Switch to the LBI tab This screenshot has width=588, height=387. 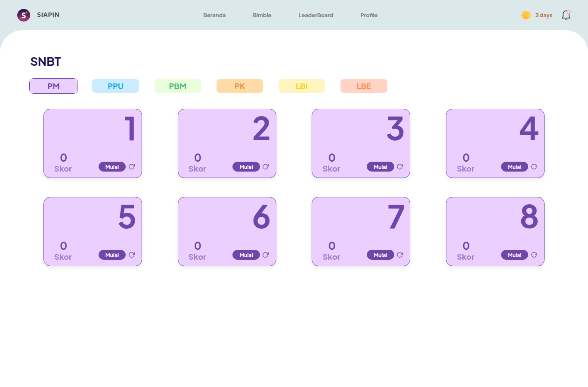(302, 86)
